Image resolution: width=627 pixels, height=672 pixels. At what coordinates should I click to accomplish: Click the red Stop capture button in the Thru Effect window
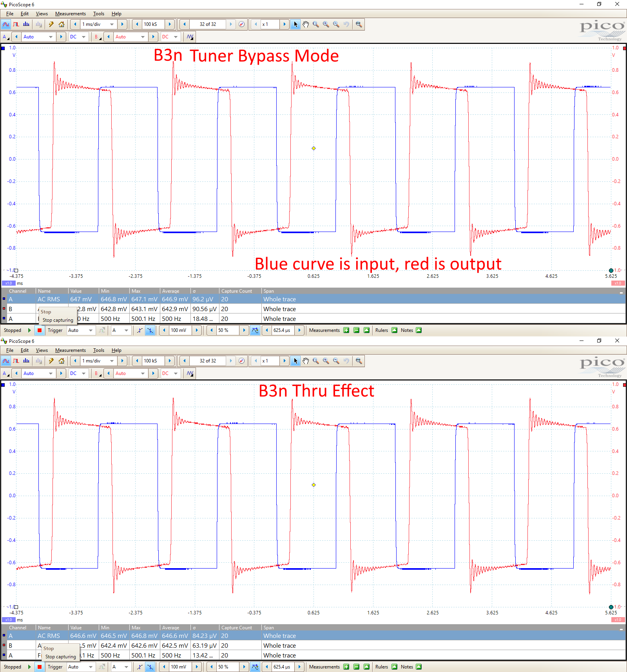point(40,667)
